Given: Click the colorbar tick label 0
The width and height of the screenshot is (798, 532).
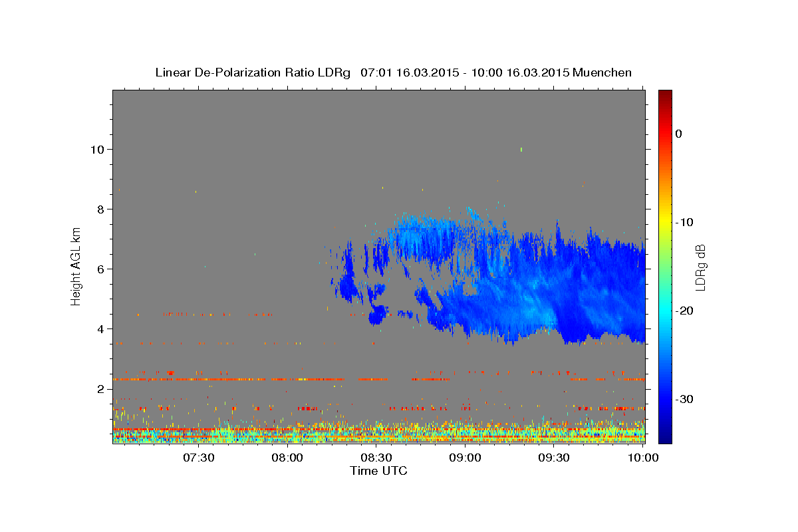Looking at the screenshot, I should click(679, 134).
